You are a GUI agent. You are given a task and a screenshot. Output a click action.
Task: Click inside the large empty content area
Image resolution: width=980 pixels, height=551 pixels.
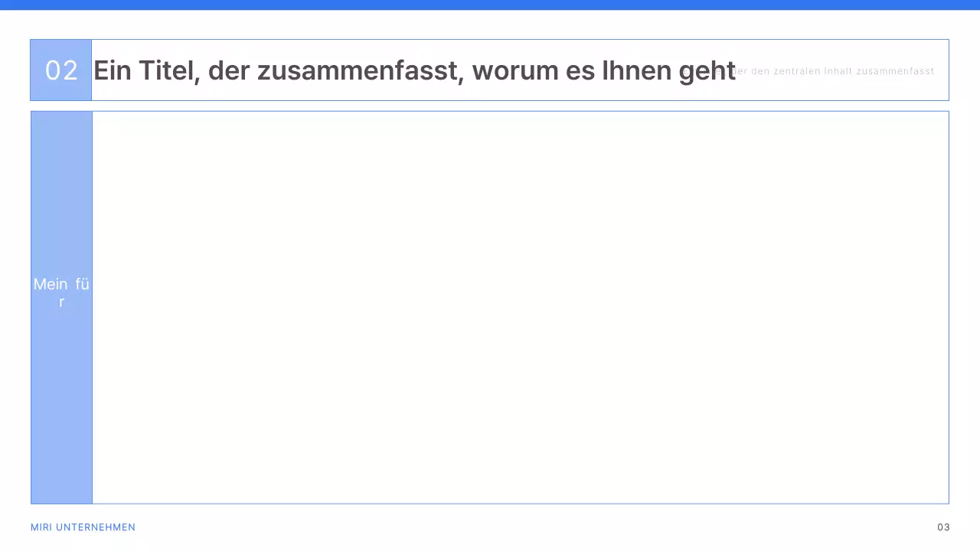click(x=521, y=306)
